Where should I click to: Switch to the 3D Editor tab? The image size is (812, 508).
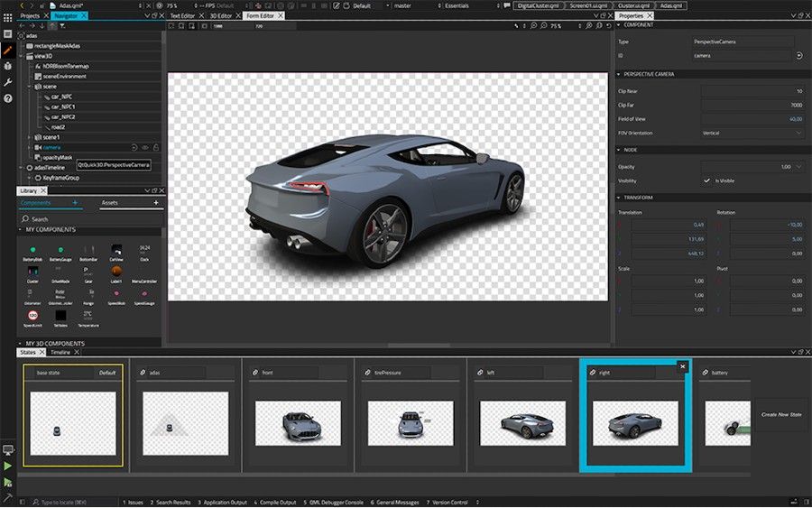(x=221, y=16)
